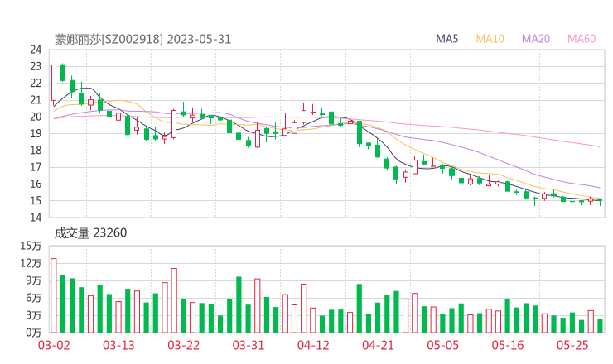Click the price axis value 20
This screenshot has height=364, width=613.
pyautogui.click(x=36, y=117)
